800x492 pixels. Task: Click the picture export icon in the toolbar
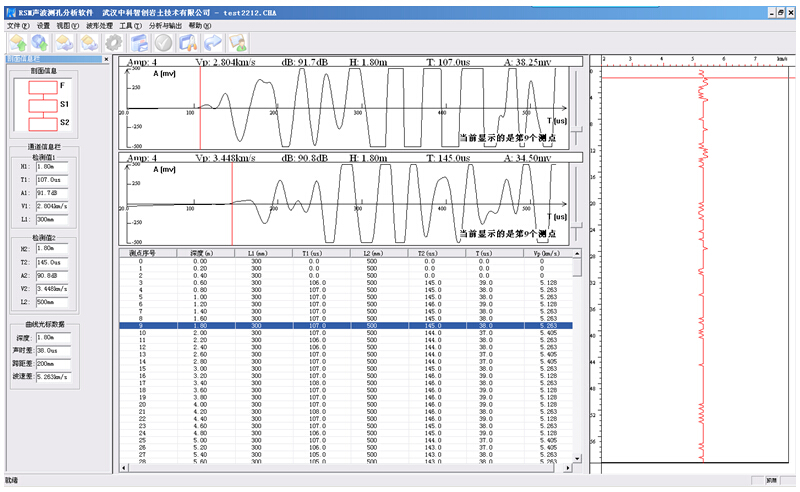(x=237, y=43)
